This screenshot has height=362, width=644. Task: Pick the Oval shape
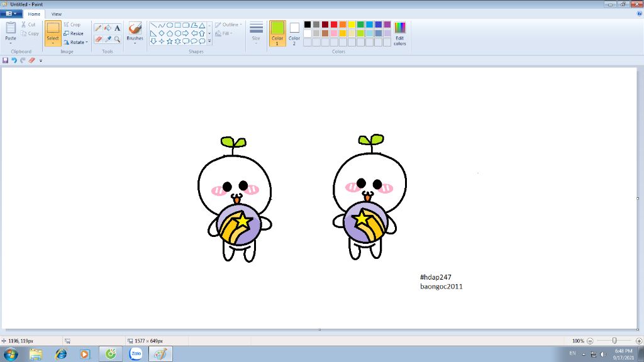[x=170, y=25]
